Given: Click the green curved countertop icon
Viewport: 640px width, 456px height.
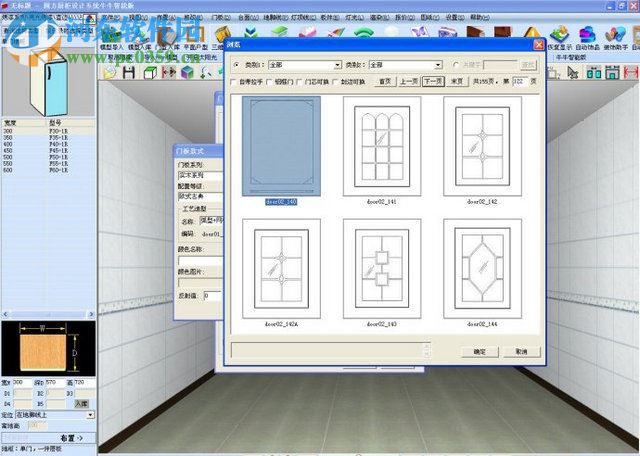Looking at the screenshot, I should (x=364, y=32).
